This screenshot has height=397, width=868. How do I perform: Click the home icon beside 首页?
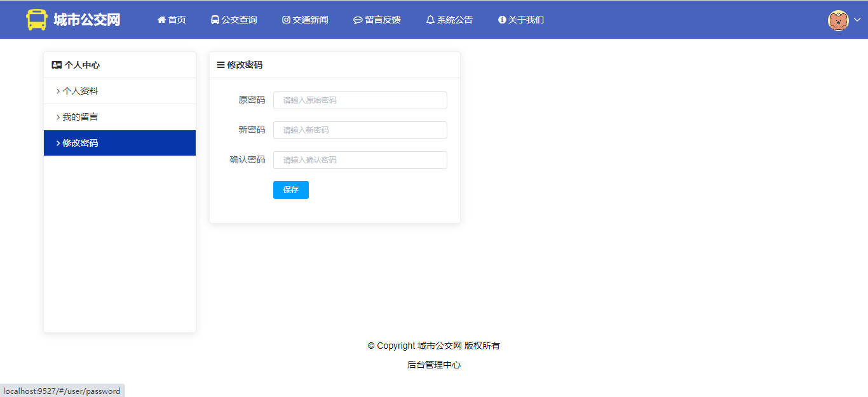[x=161, y=20]
